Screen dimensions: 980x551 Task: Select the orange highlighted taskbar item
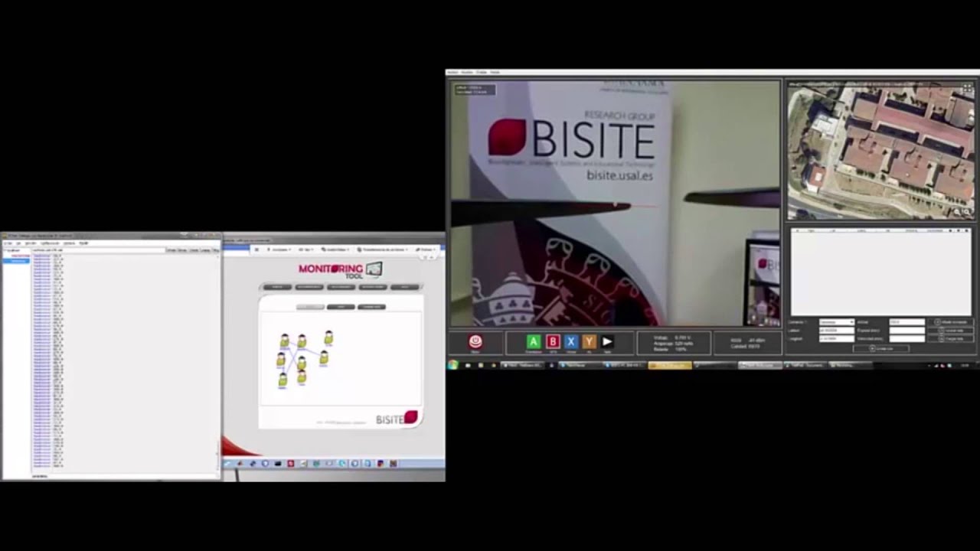coord(670,365)
